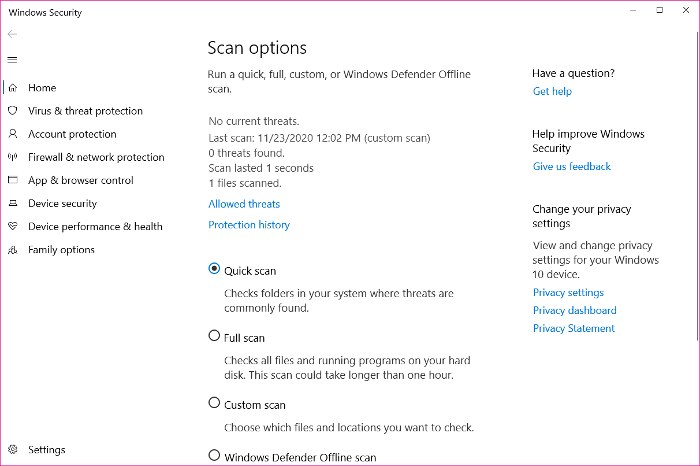Image resolution: width=700 pixels, height=466 pixels.
Task: Open the Privacy dashboard link
Action: 574,310
